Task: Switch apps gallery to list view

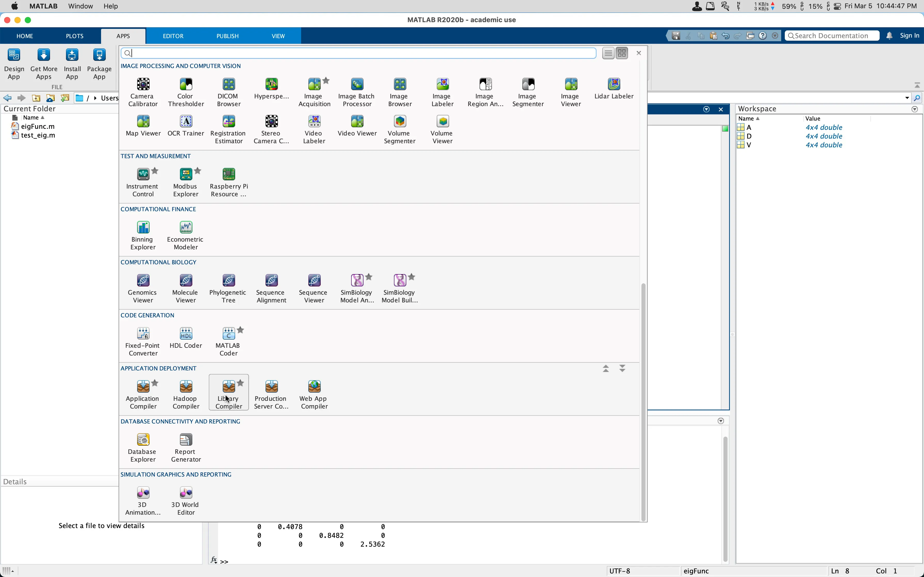Action: click(608, 53)
